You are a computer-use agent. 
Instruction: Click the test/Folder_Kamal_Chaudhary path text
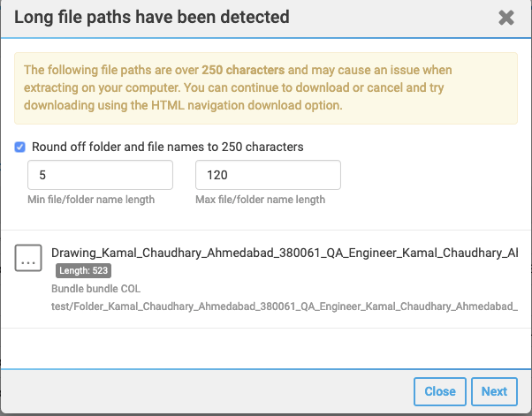coord(285,306)
